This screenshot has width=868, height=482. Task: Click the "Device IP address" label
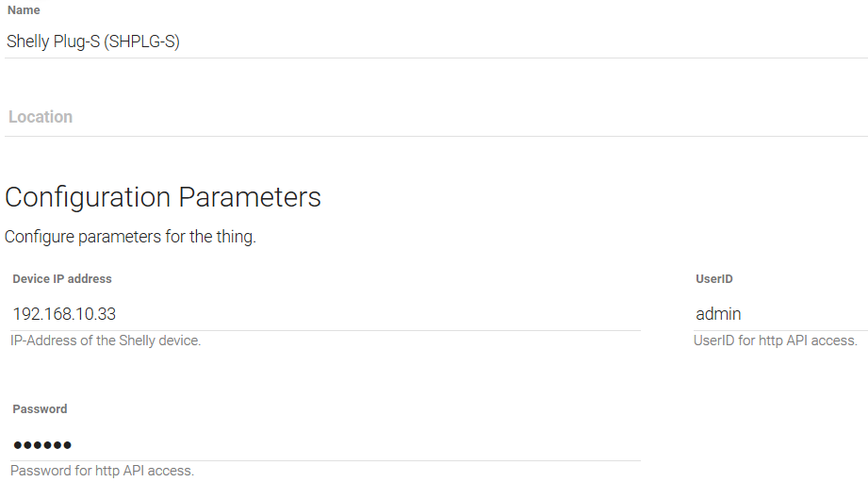tap(62, 279)
